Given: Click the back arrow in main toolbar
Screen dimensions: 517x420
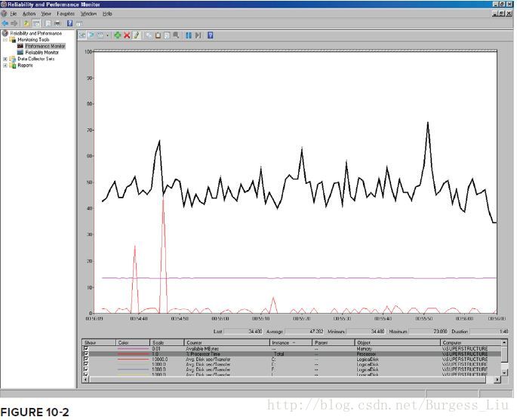Looking at the screenshot, I should (5, 23).
